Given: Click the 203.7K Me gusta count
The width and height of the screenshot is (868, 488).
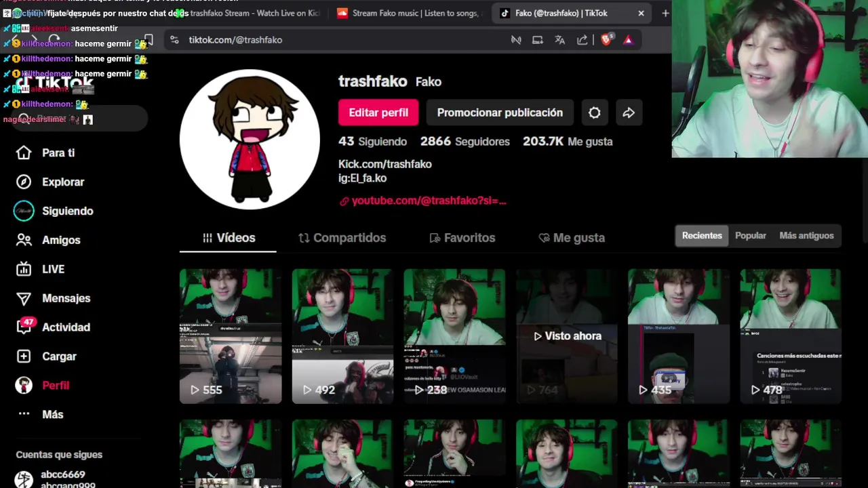Looking at the screenshot, I should point(568,141).
